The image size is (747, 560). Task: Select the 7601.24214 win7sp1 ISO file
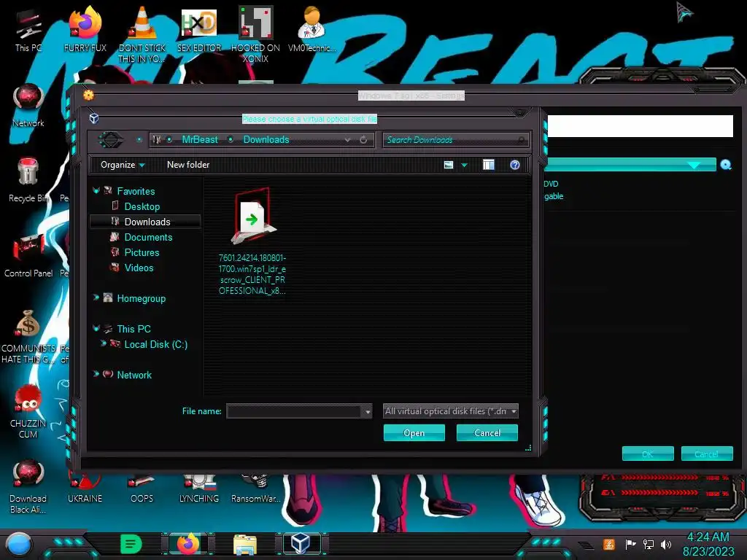tap(252, 242)
